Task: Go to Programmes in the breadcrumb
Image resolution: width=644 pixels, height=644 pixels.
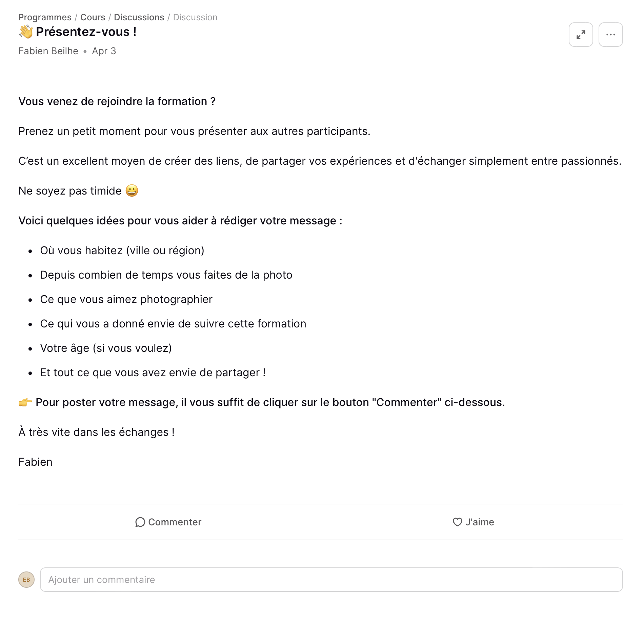Action: click(x=45, y=17)
